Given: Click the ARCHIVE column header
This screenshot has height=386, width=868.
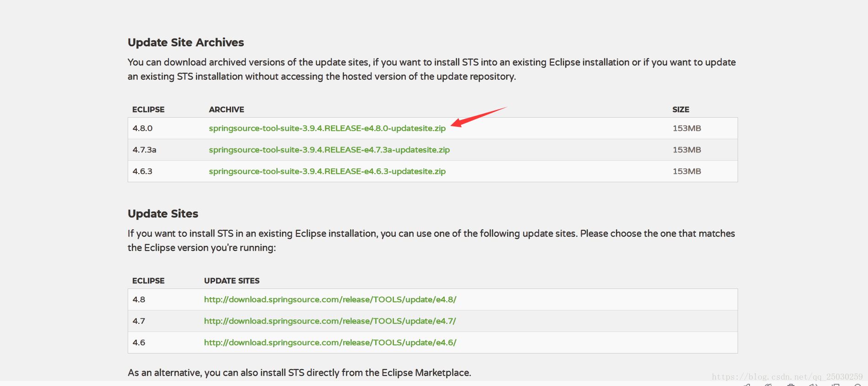Looking at the screenshot, I should 226,109.
